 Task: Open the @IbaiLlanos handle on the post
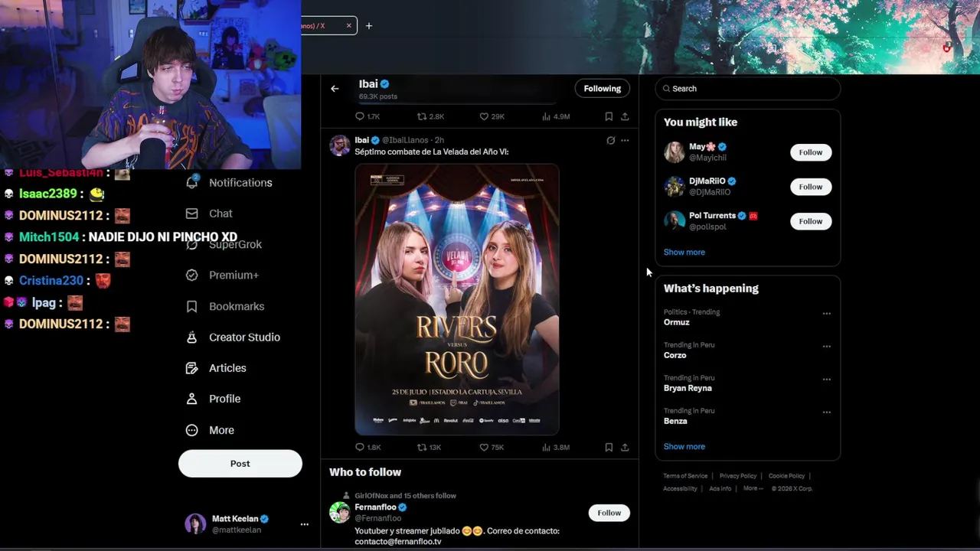pos(405,140)
